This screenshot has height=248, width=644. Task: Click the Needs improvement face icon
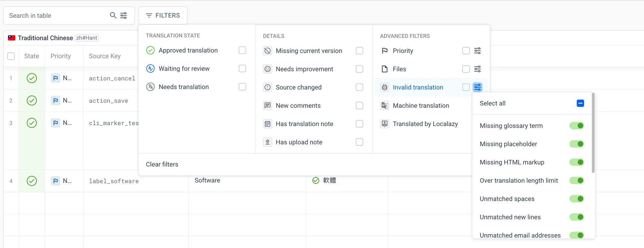[x=268, y=69]
